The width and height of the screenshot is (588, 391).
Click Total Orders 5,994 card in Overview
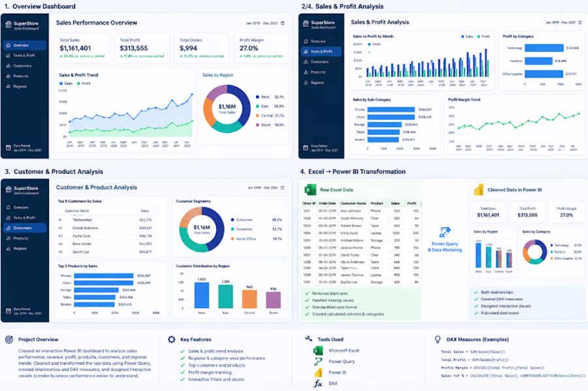pyautogui.click(x=202, y=48)
